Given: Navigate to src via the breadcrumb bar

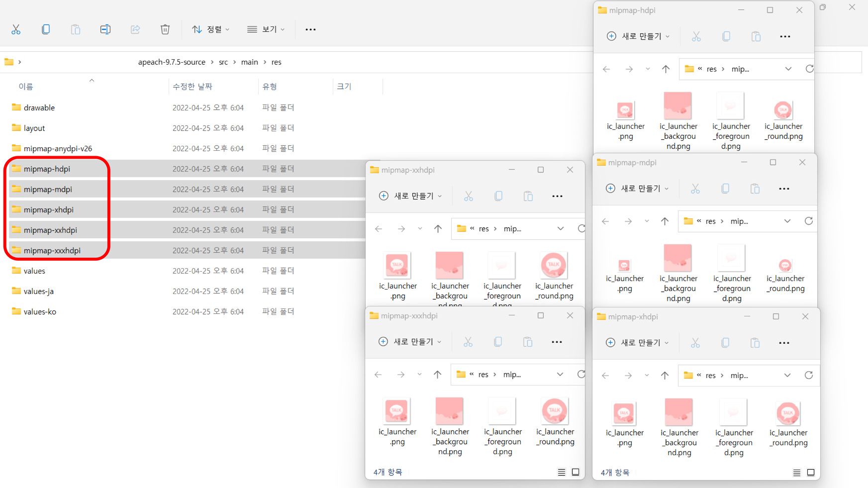Looking at the screenshot, I should coord(223,62).
